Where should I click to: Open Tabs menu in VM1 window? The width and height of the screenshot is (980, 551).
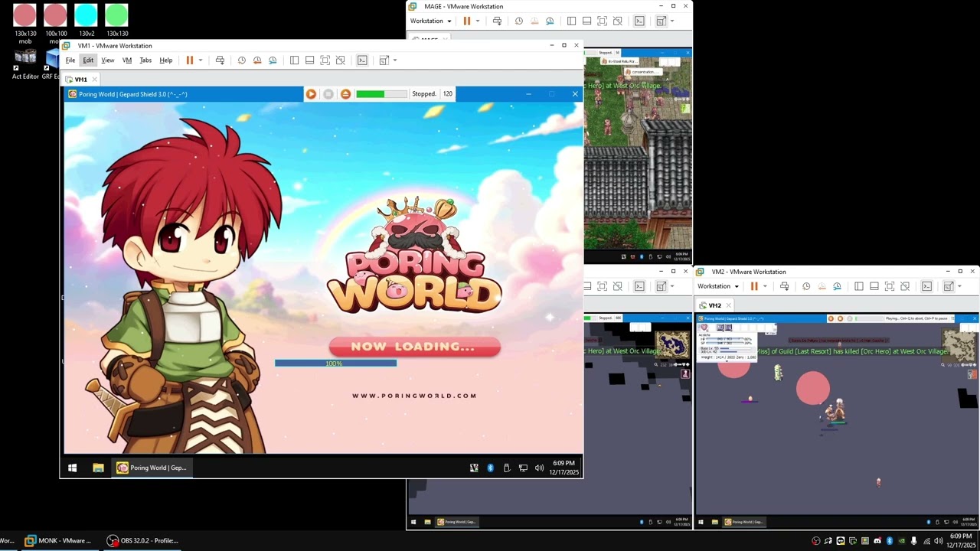coord(145,60)
